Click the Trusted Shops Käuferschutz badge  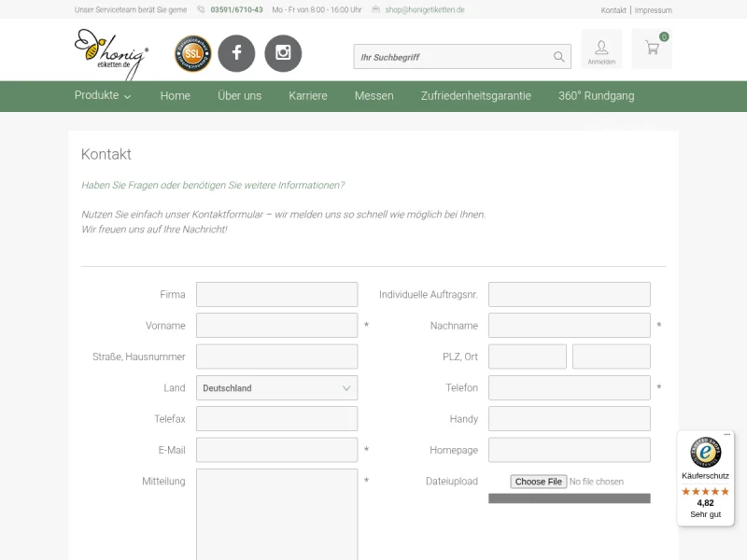coord(705,479)
